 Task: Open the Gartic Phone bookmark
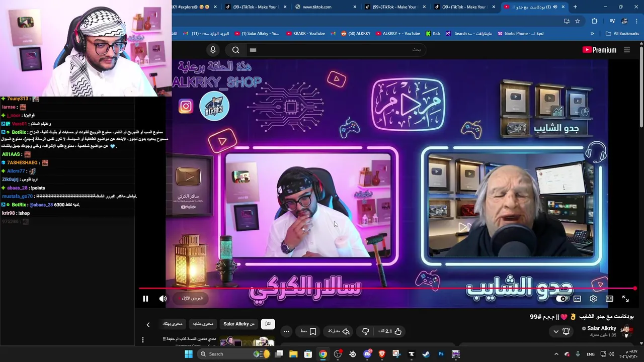coord(520,34)
